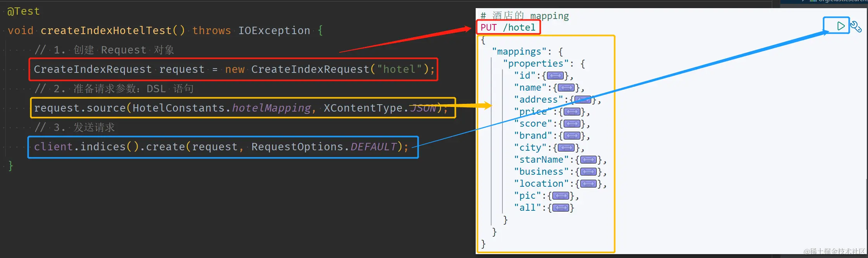
Task: Expand the collapsed "id" field body
Action: click(x=555, y=76)
